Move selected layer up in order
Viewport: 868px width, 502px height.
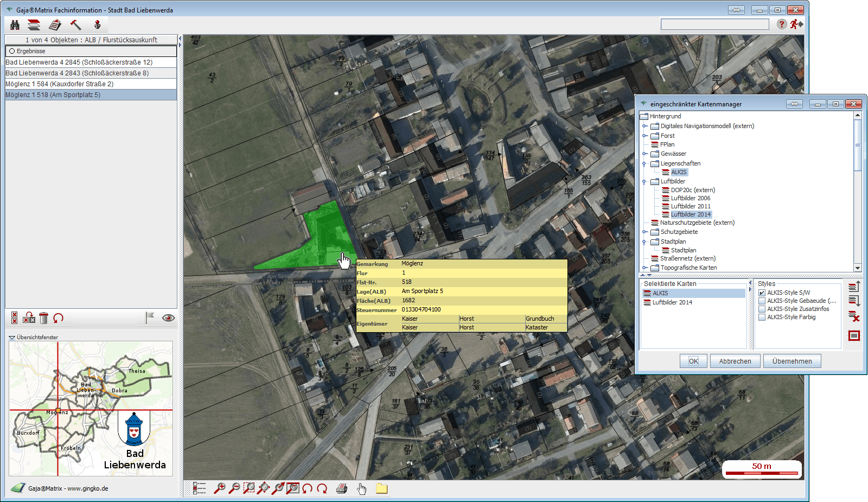pos(854,287)
